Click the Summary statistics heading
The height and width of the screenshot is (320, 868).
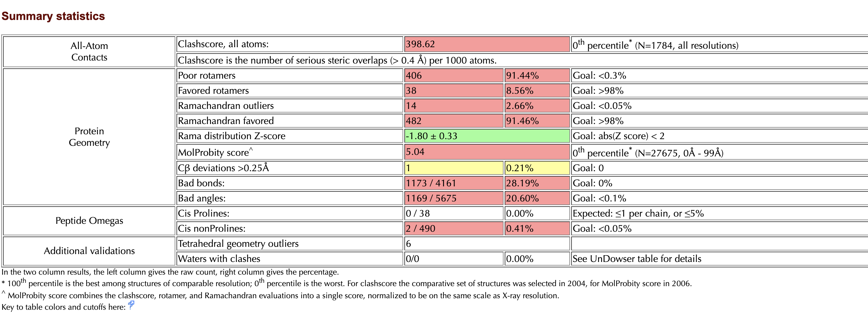[53, 16]
